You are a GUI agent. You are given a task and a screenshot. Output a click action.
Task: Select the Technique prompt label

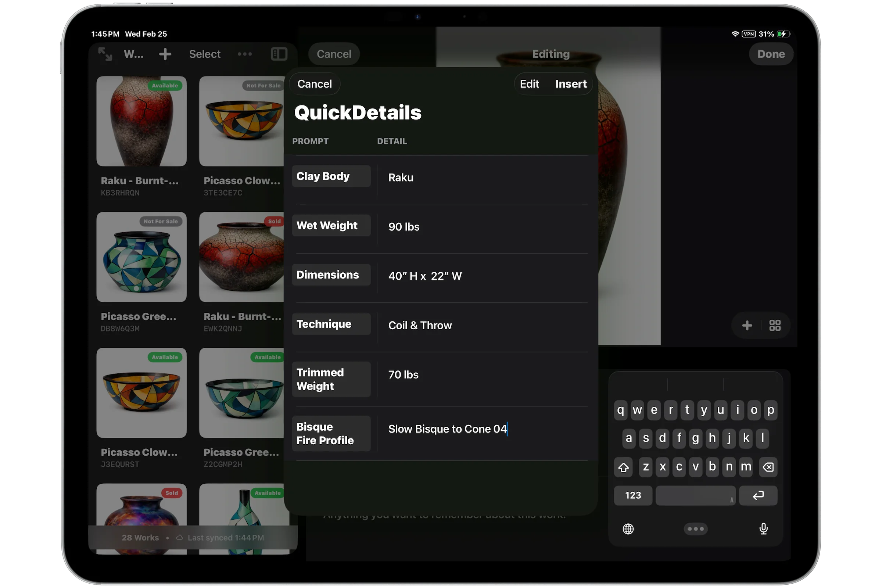coord(331,324)
